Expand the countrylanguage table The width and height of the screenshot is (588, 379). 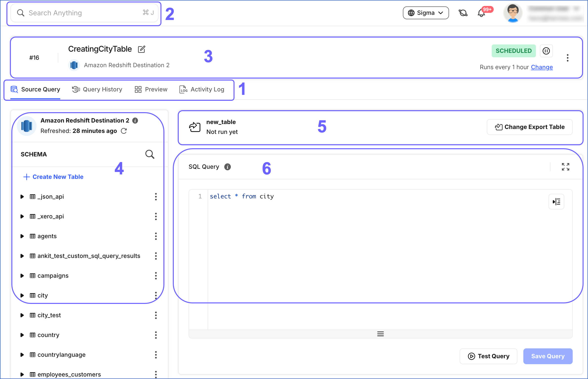(x=22, y=355)
